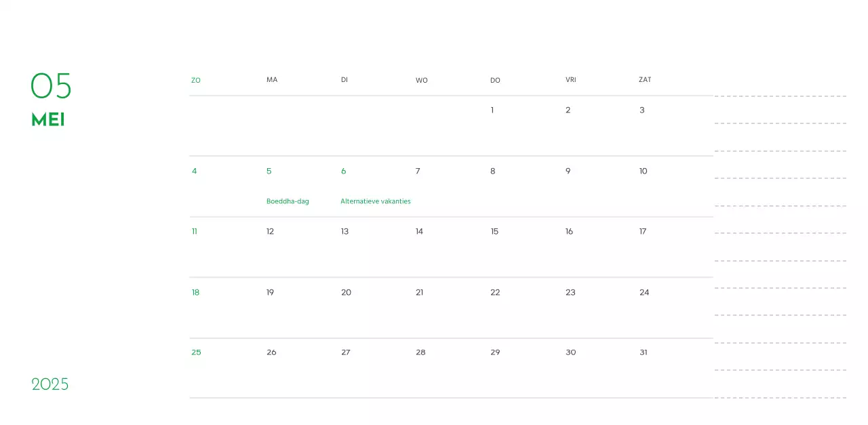Select the month number 05 heading
The image size is (868, 425).
(x=50, y=87)
